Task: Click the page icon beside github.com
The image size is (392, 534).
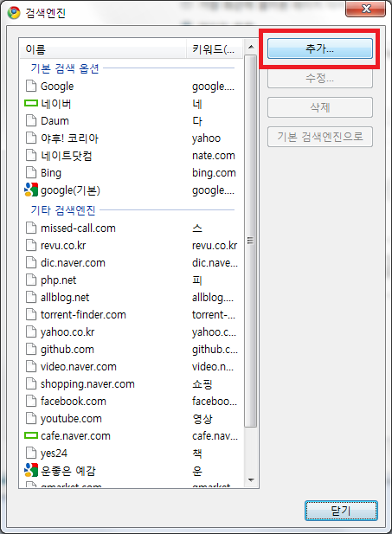Action: tap(31, 349)
